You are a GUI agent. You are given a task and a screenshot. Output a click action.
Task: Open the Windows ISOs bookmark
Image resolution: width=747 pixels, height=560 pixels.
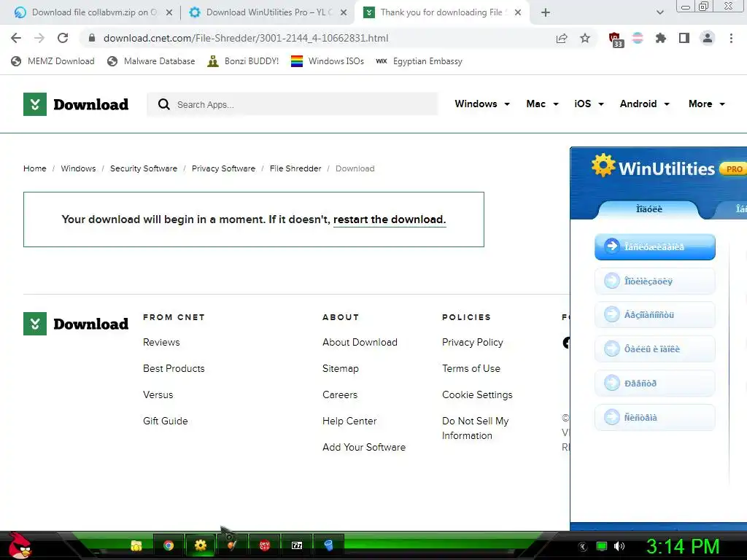tap(328, 61)
